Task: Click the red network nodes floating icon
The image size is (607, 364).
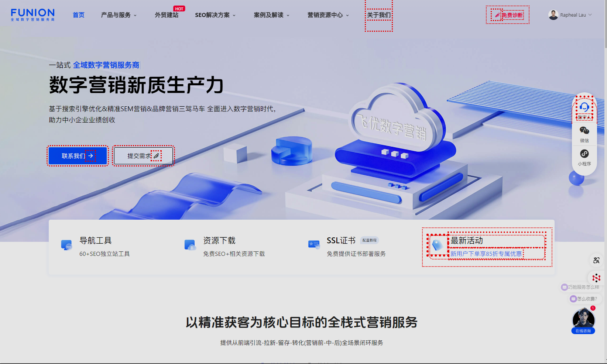Action: tap(596, 278)
